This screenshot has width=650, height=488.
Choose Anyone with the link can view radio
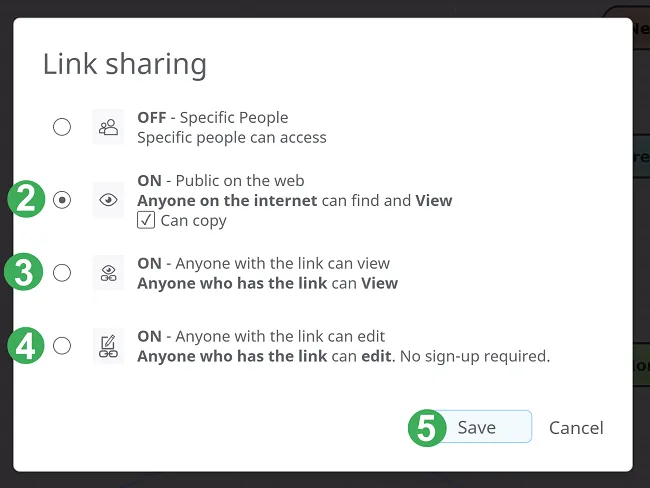click(62, 273)
